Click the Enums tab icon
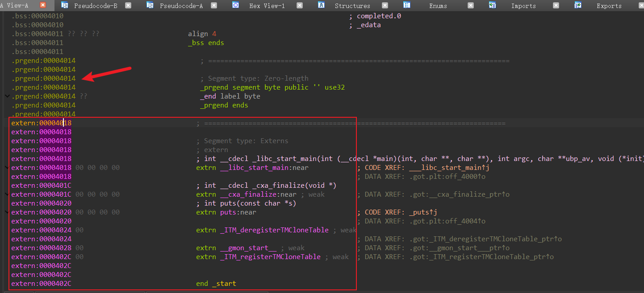644x293 pixels. [407, 5]
